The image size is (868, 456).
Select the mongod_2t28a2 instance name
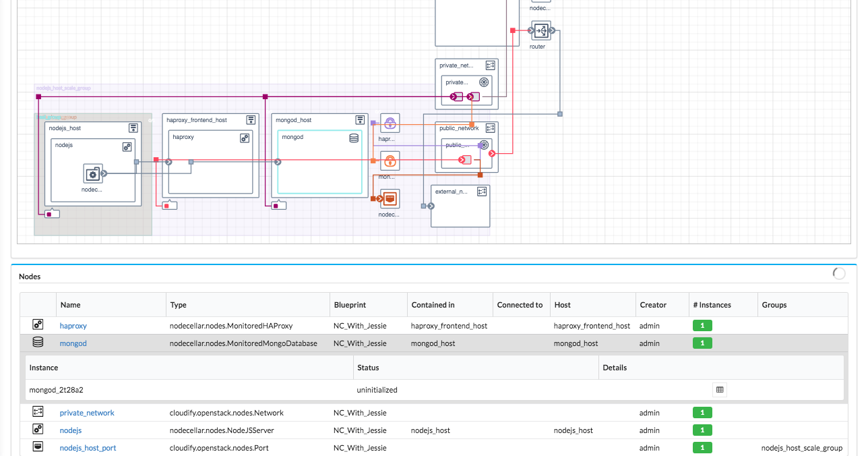[57, 390]
